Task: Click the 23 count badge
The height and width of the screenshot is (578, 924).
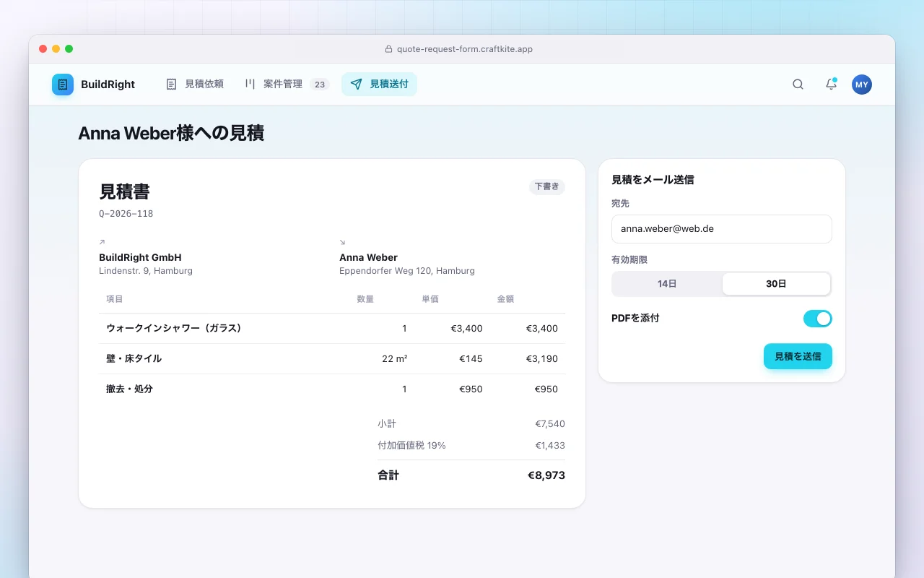Action: [x=320, y=85]
